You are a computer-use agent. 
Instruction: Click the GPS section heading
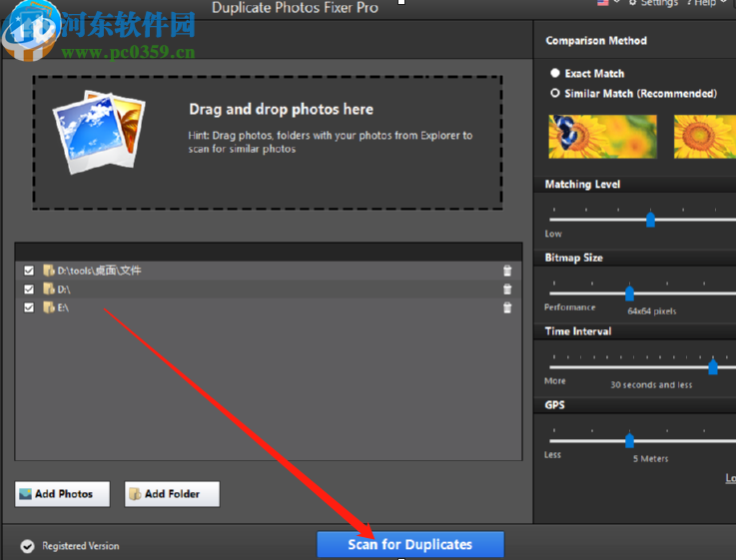pyautogui.click(x=555, y=405)
